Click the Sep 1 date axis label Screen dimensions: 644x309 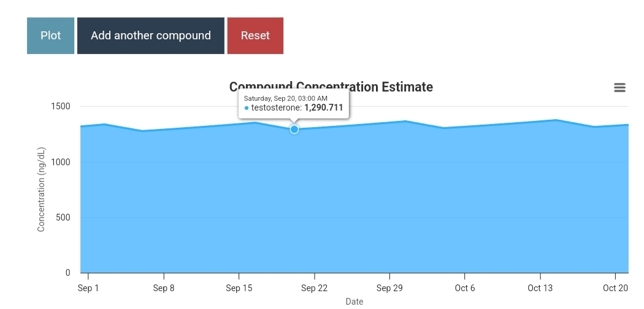pos(88,288)
